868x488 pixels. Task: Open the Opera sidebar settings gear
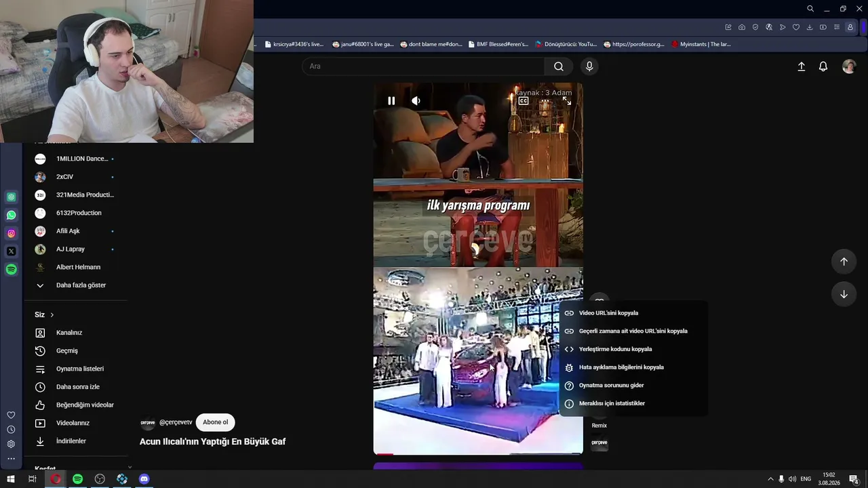11,444
